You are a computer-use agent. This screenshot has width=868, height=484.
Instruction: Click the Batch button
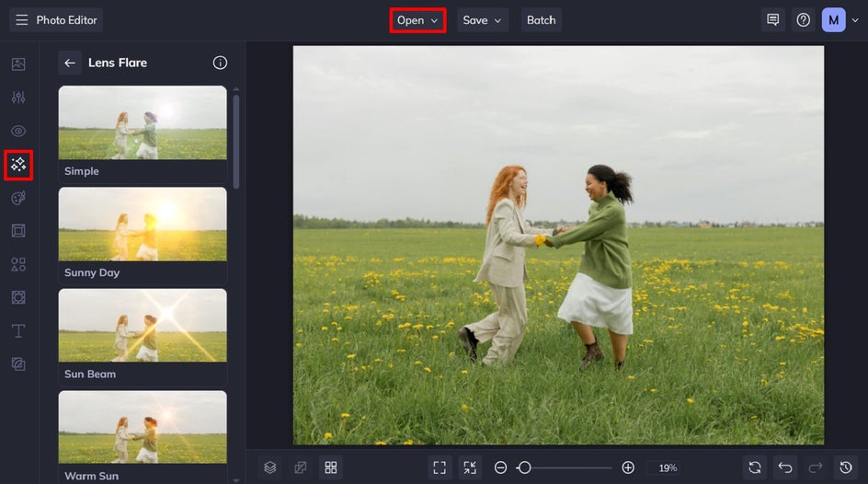[x=541, y=20]
